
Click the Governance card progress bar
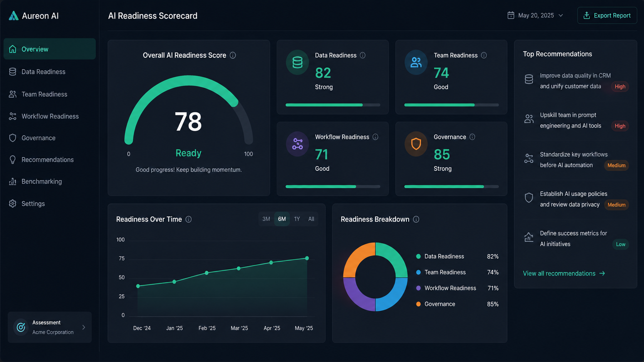pos(451,187)
